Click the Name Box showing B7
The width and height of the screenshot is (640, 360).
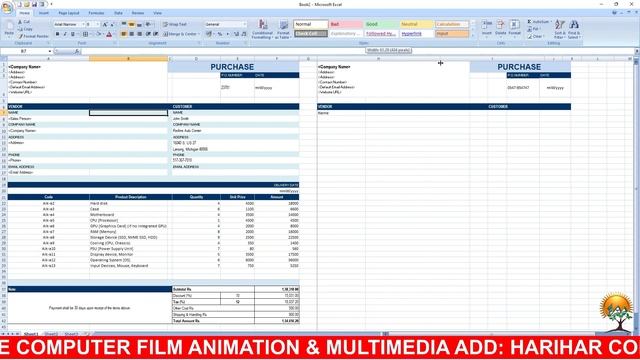24,51
